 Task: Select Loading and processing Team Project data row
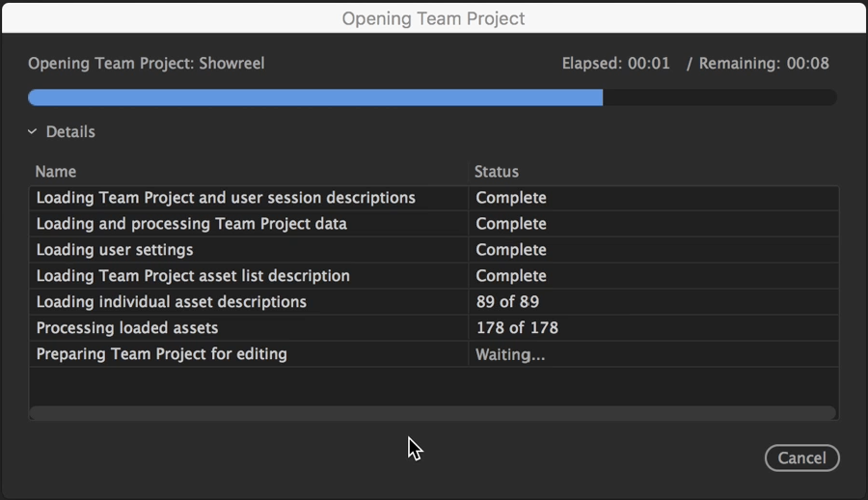[x=434, y=224]
